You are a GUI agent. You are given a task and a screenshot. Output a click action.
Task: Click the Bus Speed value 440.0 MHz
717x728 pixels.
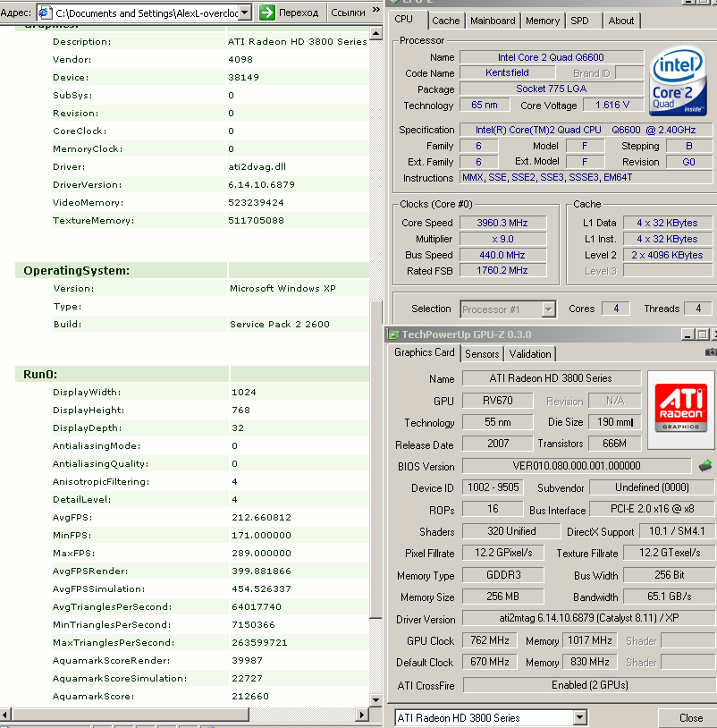point(502,255)
